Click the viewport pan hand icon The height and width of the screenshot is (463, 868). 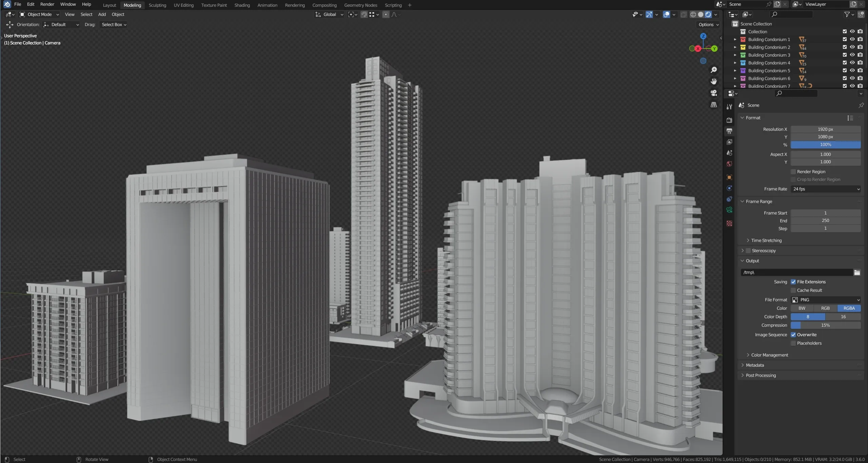pos(714,81)
